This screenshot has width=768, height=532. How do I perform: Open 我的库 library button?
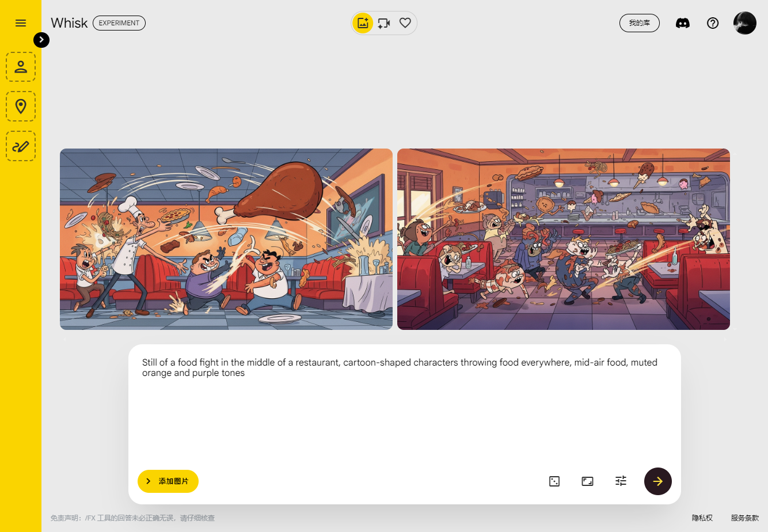640,23
